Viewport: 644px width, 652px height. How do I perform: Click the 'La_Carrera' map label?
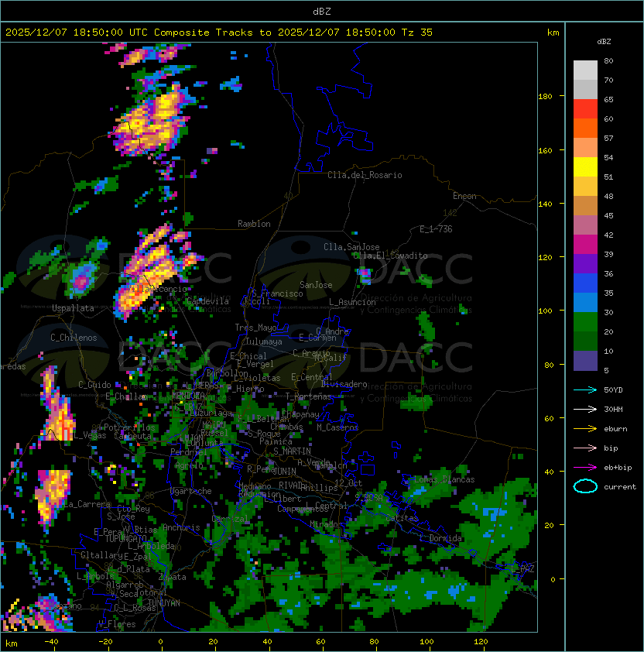pos(87,504)
